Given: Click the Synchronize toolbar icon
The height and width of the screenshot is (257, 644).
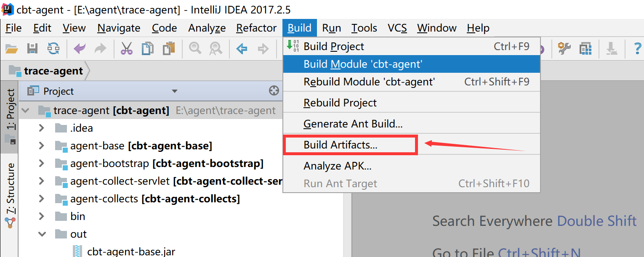Looking at the screenshot, I should point(53,49).
